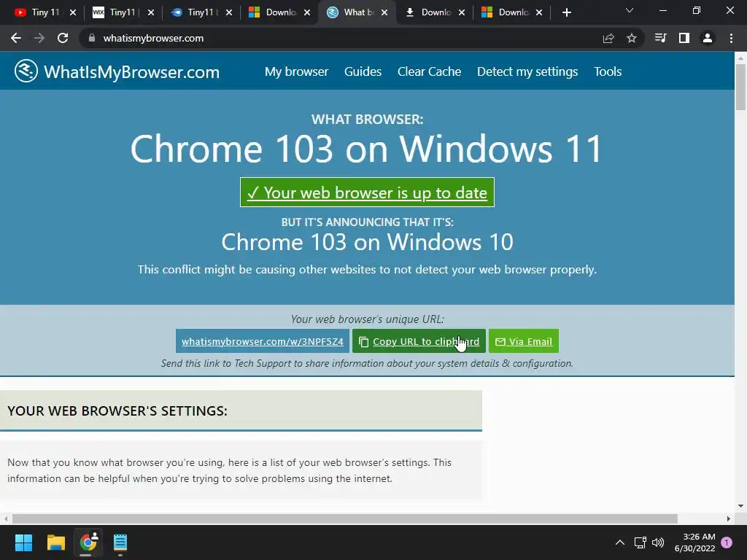The width and height of the screenshot is (747, 560).
Task: Reload the whatismybrowser.com page
Action: [63, 38]
